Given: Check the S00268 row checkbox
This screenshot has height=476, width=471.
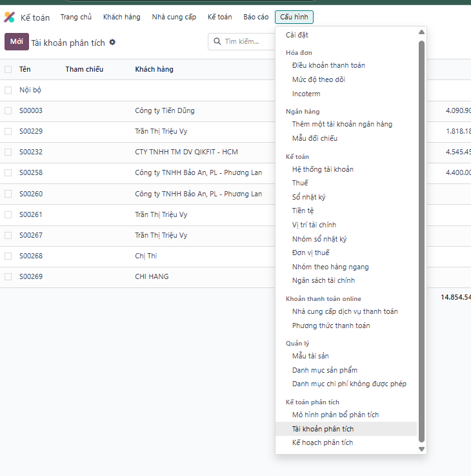Looking at the screenshot, I should (x=8, y=256).
